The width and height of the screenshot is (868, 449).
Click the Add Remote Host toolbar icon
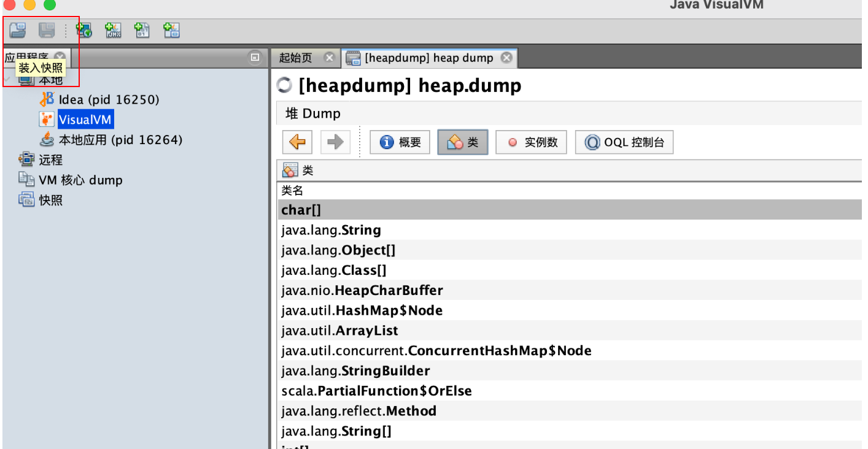pos(83,30)
